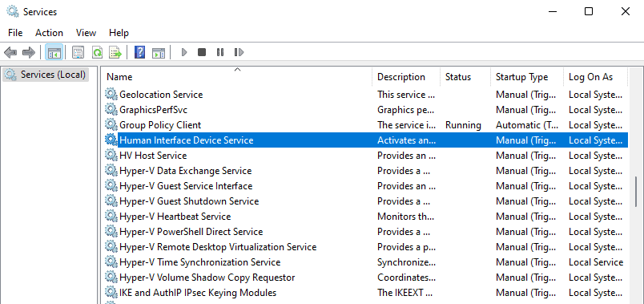644x304 pixels.
Task: Click the Running status of Group Policy Client
Action: coord(463,125)
